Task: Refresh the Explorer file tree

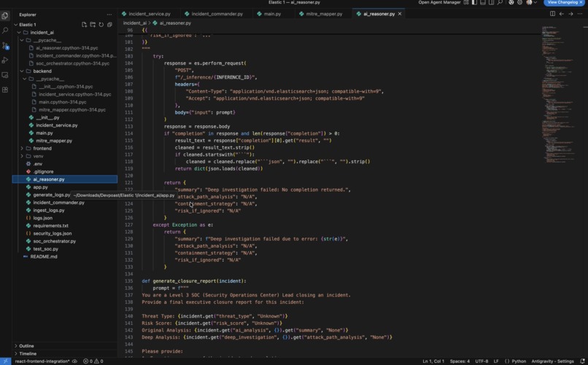Action: [x=101, y=24]
